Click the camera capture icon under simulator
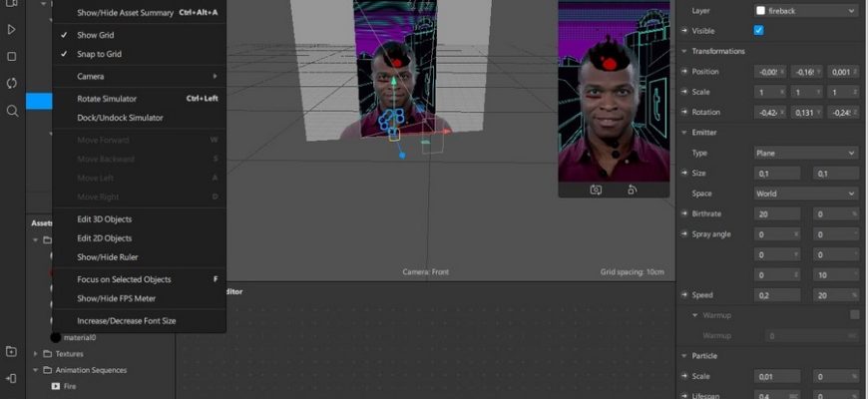Screen dimensions: 868x399 click(x=596, y=190)
